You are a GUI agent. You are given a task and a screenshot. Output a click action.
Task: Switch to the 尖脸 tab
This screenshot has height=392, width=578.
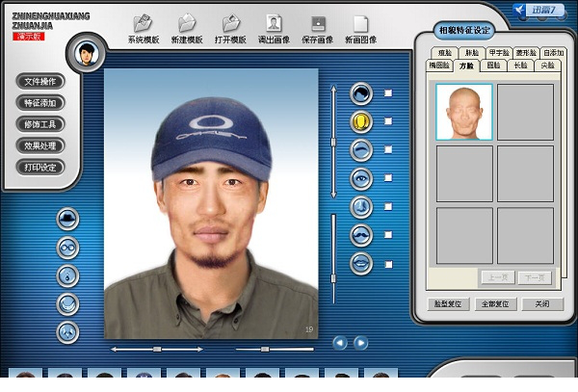pyautogui.click(x=548, y=65)
